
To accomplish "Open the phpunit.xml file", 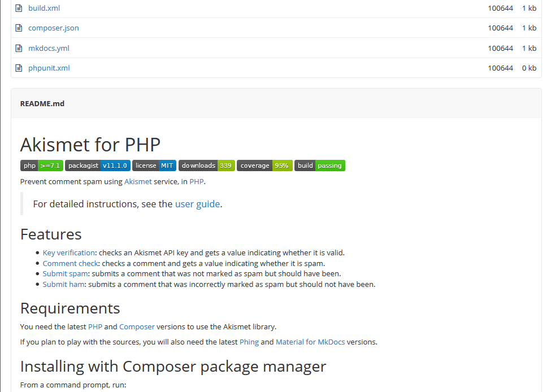I will pyautogui.click(x=49, y=68).
